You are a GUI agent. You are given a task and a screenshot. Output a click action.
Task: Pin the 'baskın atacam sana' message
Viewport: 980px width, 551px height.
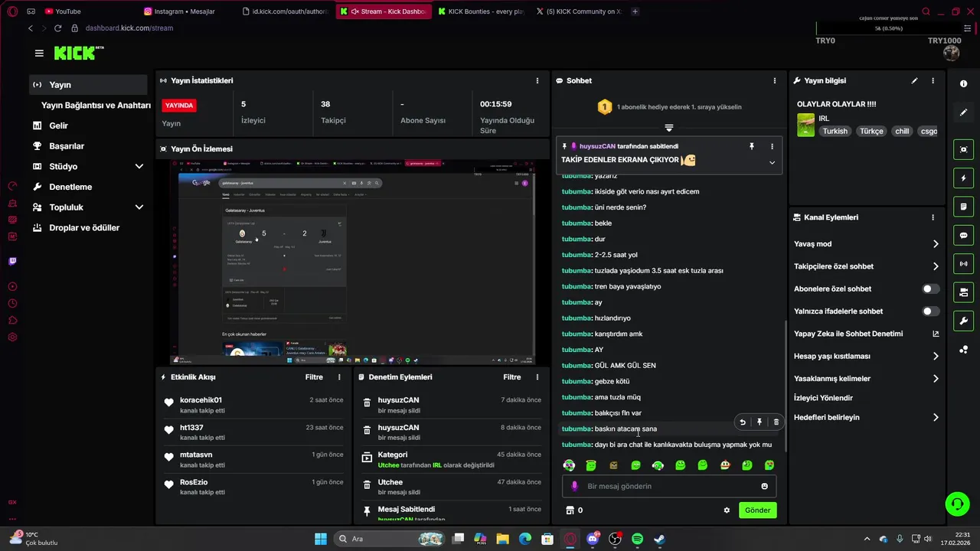759,422
